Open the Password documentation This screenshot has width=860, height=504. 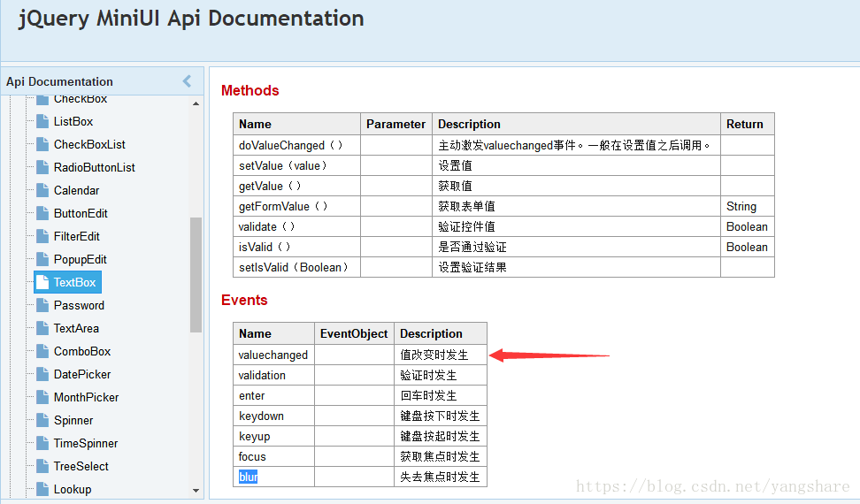[x=79, y=306]
